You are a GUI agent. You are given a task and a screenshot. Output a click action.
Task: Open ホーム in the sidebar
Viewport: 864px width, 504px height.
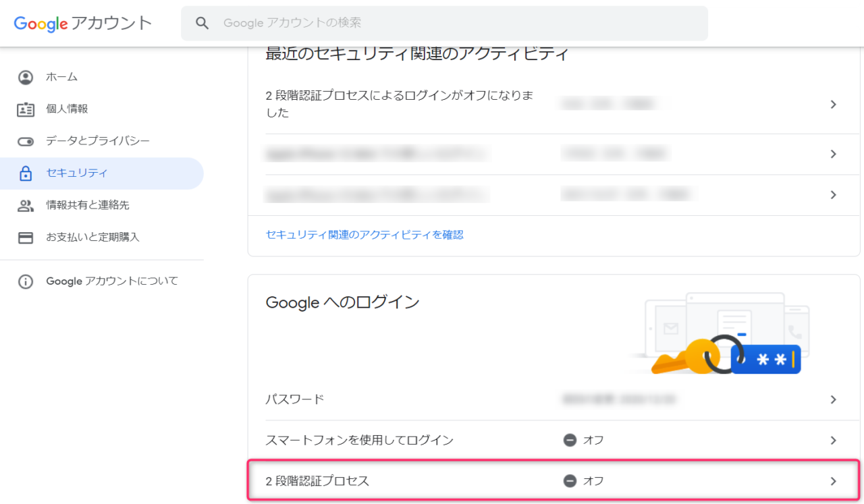point(101,77)
